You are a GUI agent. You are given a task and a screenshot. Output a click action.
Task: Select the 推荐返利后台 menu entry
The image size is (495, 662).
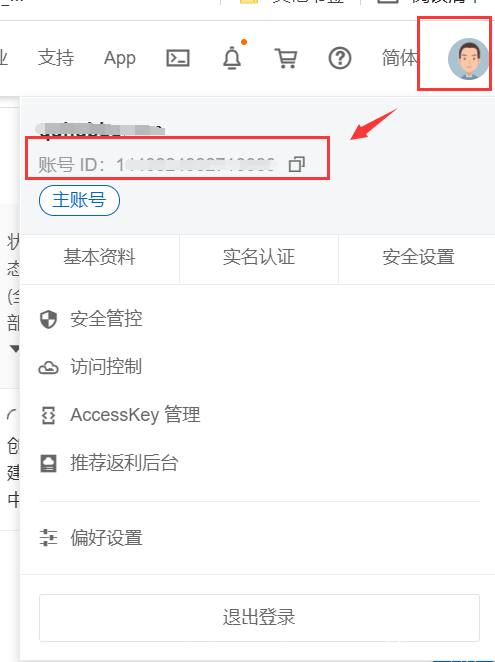(124, 463)
